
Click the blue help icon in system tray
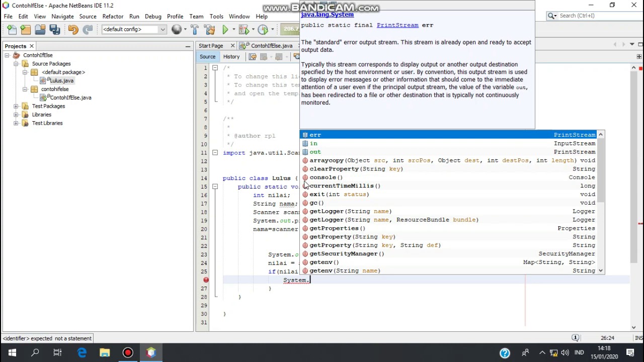click(505, 353)
